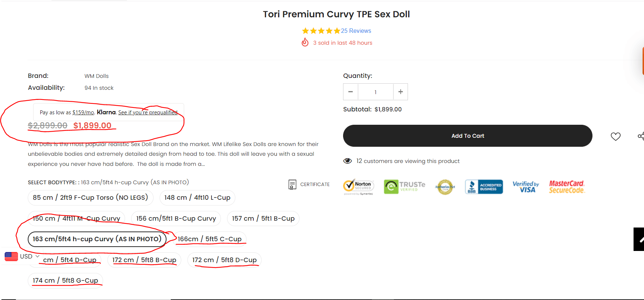644x300 pixels.
Task: Click the Verified by Visa badge
Action: pyautogui.click(x=525, y=186)
